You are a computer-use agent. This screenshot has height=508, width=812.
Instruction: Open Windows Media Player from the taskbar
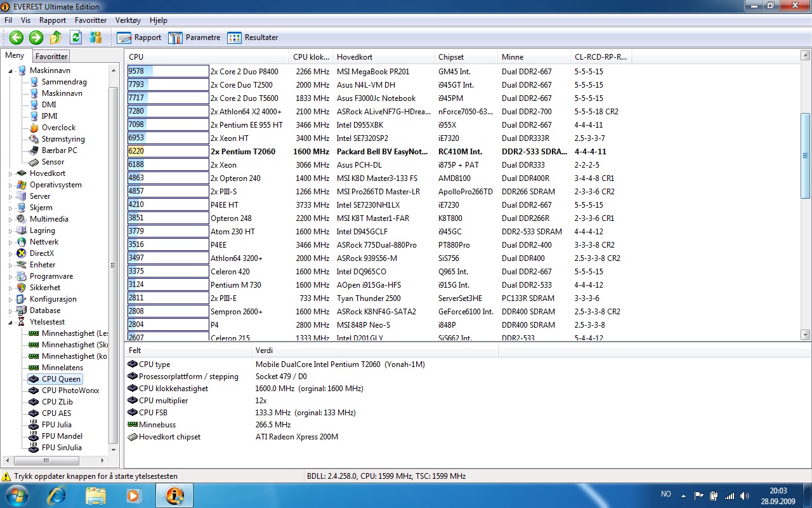click(134, 495)
